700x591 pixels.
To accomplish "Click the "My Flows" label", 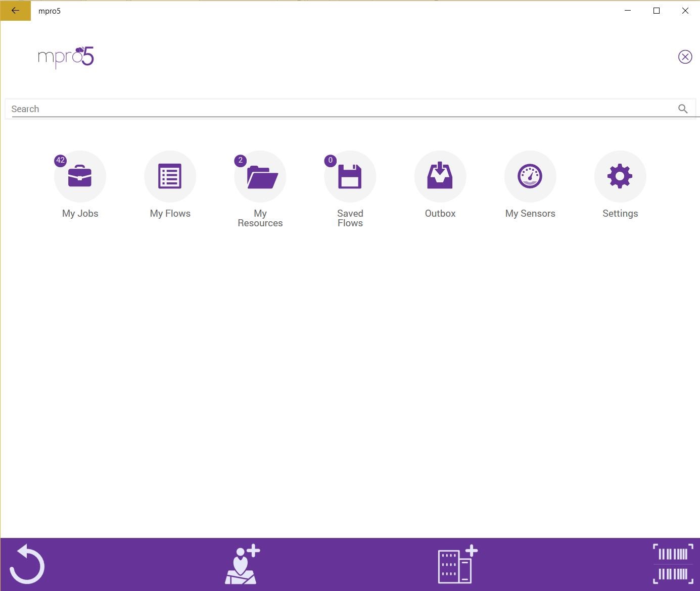I will pyautogui.click(x=170, y=214).
